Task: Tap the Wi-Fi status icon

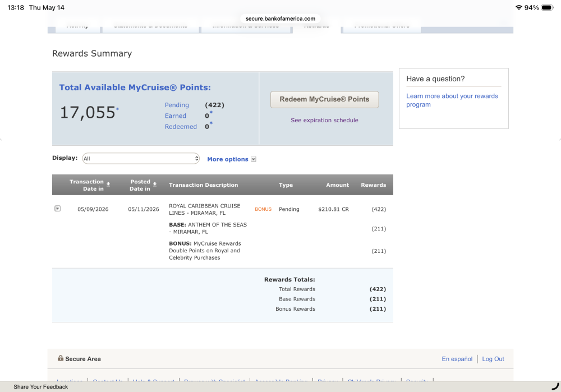Action: (518, 7)
